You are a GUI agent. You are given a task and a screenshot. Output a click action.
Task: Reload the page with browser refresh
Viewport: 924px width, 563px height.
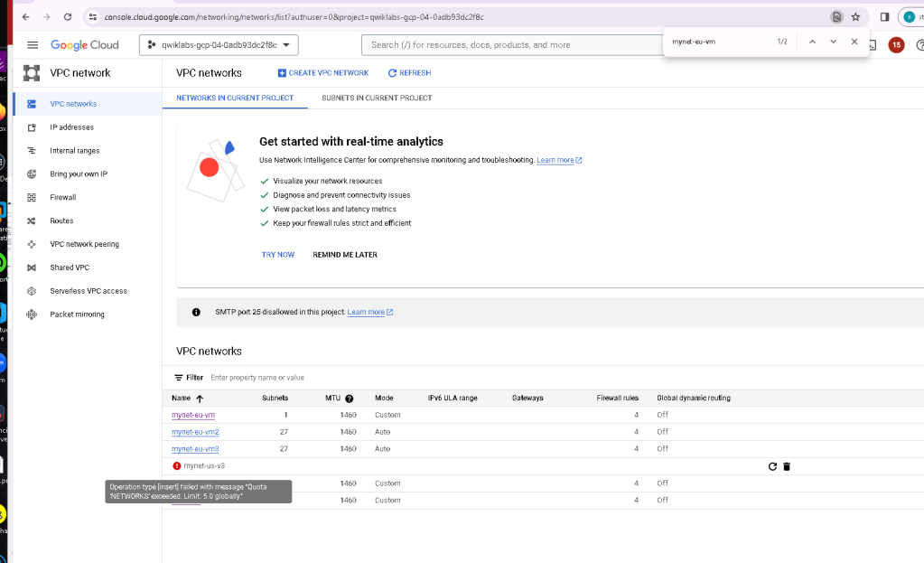(68, 17)
